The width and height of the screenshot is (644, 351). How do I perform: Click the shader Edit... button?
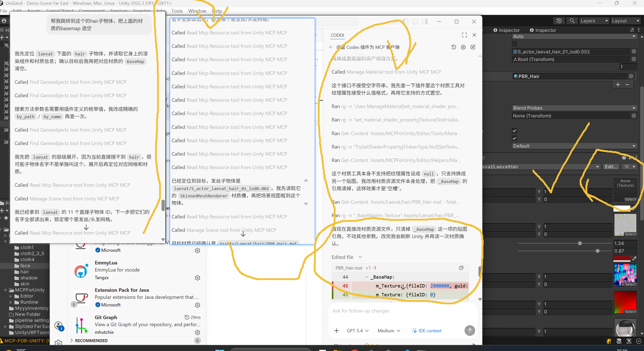click(x=611, y=167)
